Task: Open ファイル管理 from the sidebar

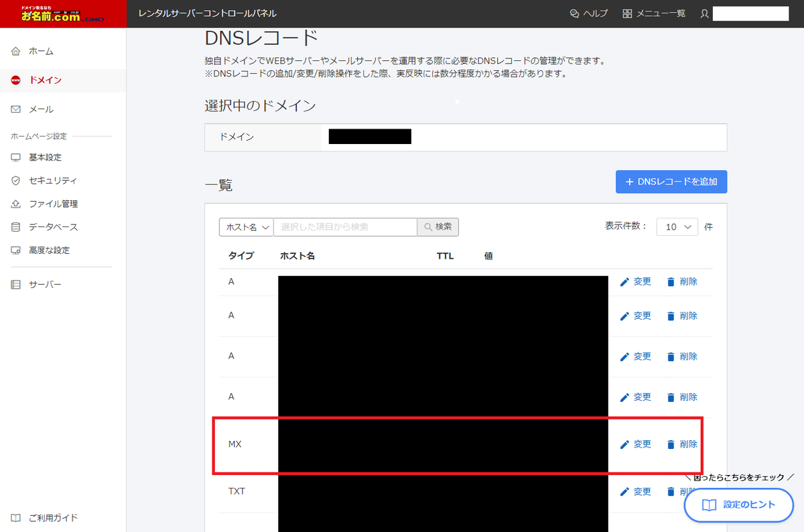Action: coord(15,204)
